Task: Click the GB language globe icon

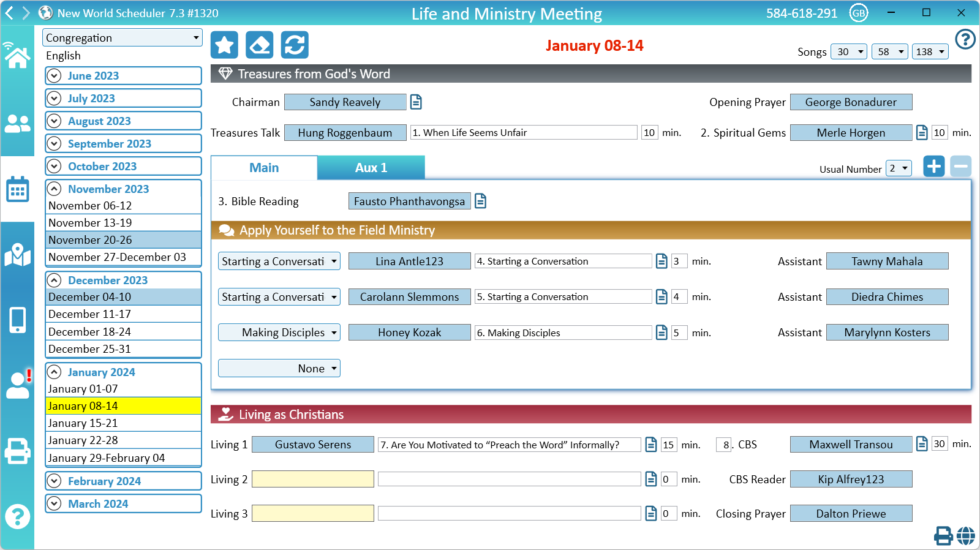Action: click(x=859, y=13)
